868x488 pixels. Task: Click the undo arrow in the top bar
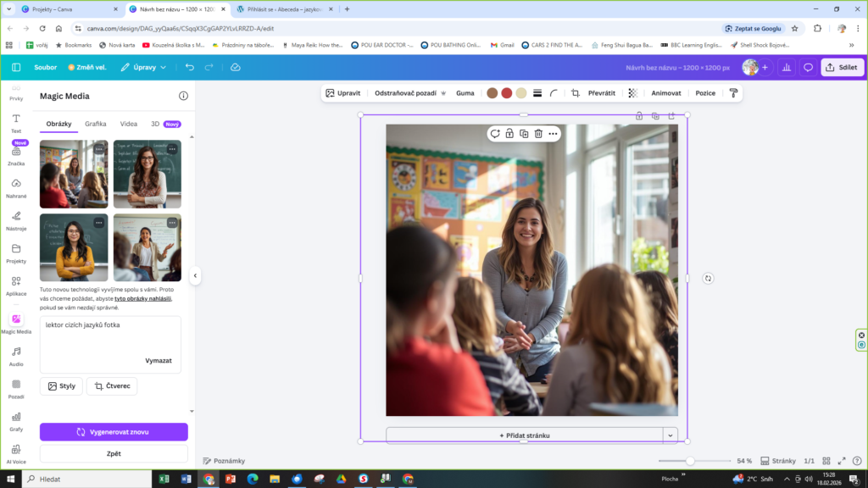pos(189,67)
